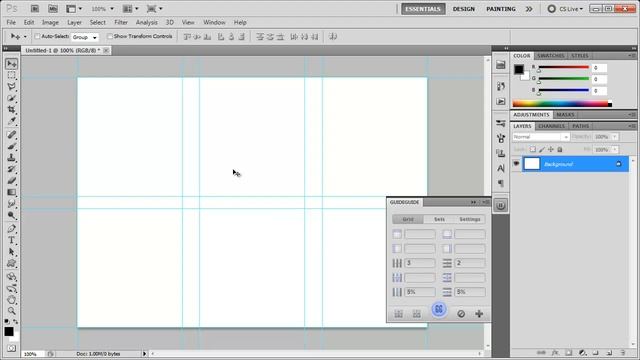
Task: Select the History Brush tool
Action: [11, 169]
